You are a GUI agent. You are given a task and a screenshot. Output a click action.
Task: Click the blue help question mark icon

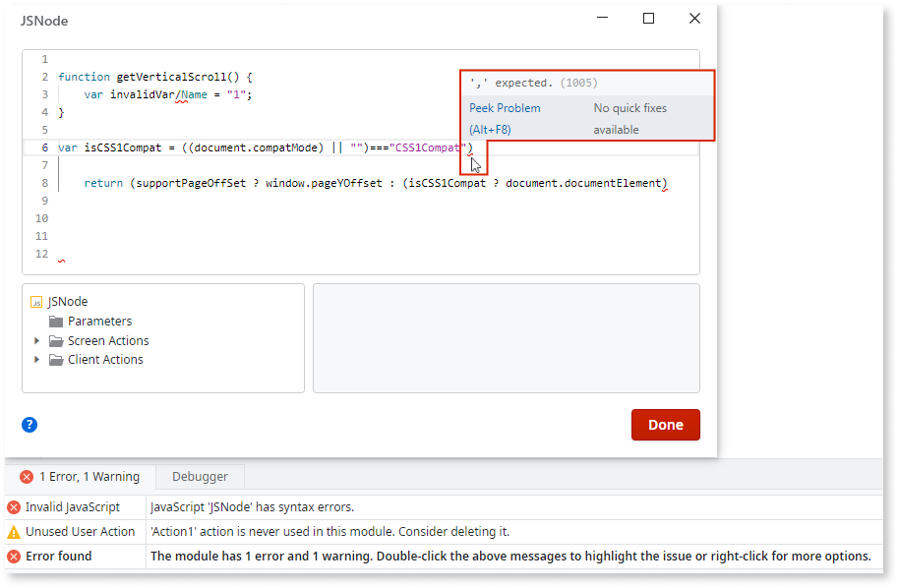pos(30,424)
